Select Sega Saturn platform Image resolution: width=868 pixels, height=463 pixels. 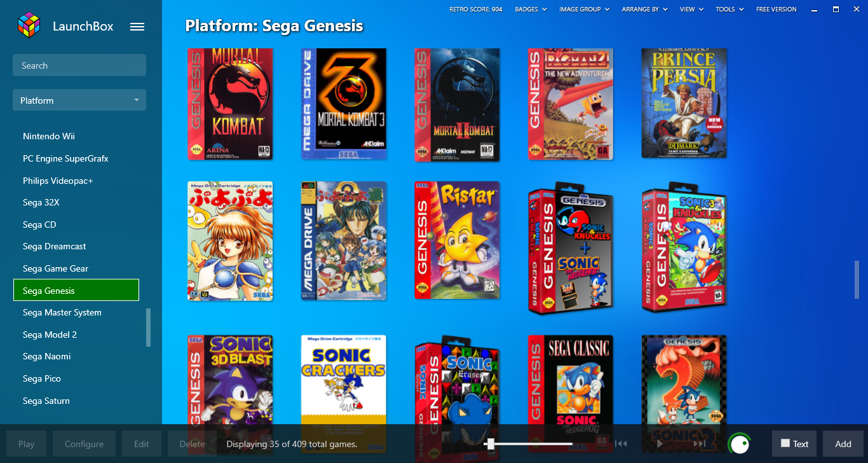pyautogui.click(x=76, y=401)
